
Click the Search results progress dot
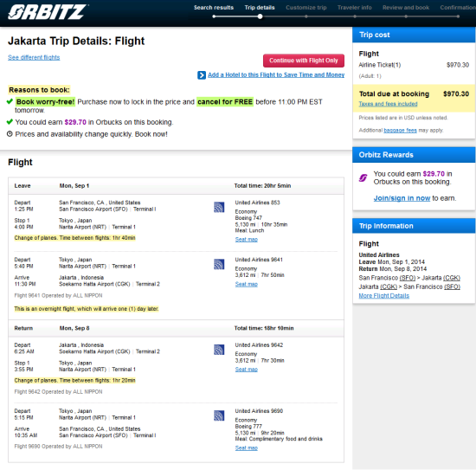(x=214, y=16)
